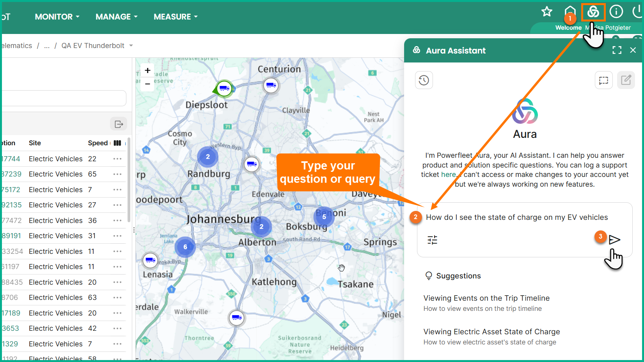Click the screenshot capture selection icon
Screen dimensions: 644x362
603,80
